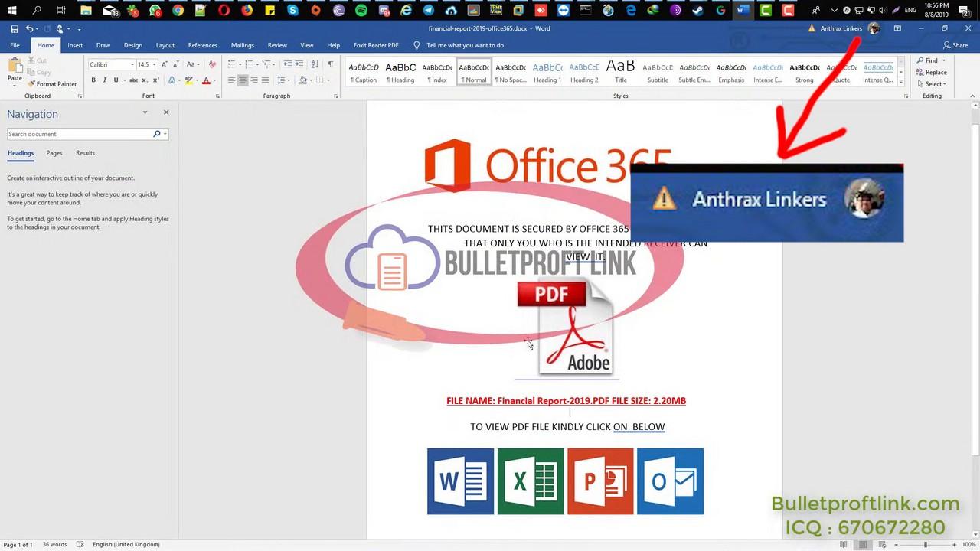This screenshot has width=980, height=551.
Task: Toggle Italic formatting
Action: 105,80
